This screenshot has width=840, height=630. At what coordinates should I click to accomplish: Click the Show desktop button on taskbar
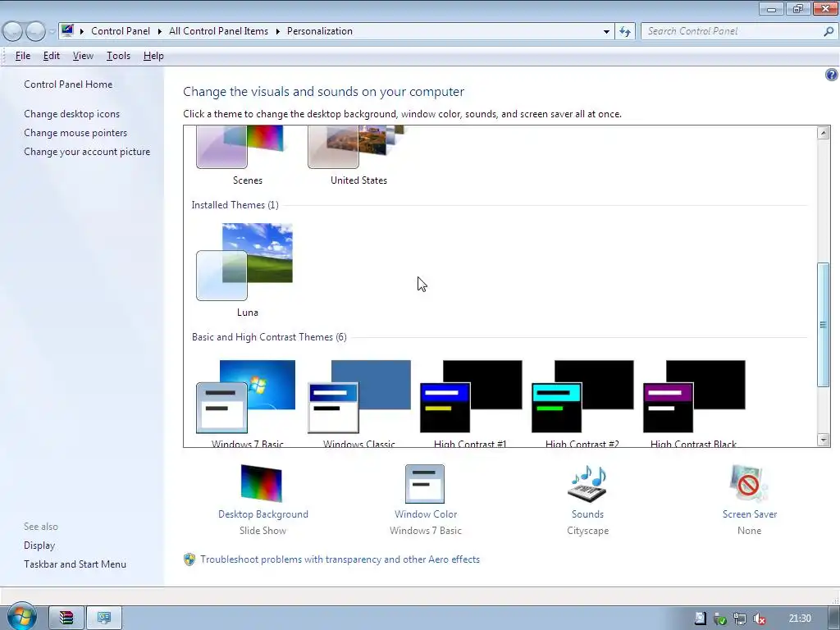[834, 619]
